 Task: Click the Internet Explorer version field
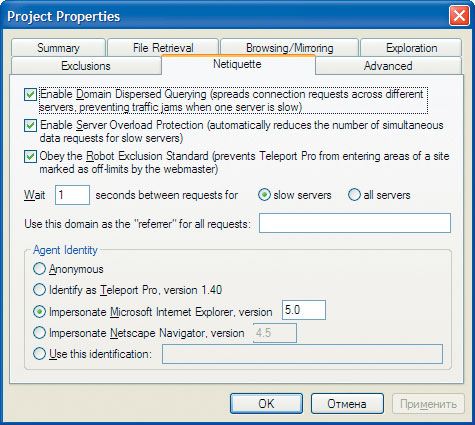pyautogui.click(x=304, y=310)
